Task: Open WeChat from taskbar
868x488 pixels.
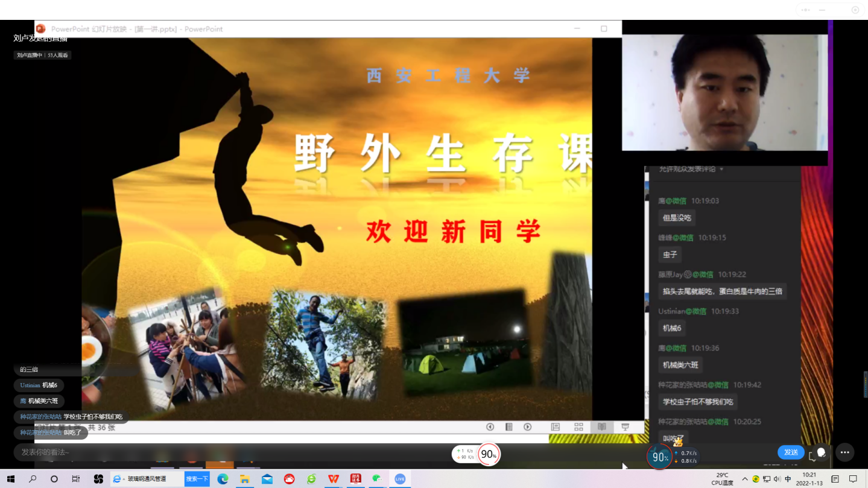Action: (x=378, y=479)
